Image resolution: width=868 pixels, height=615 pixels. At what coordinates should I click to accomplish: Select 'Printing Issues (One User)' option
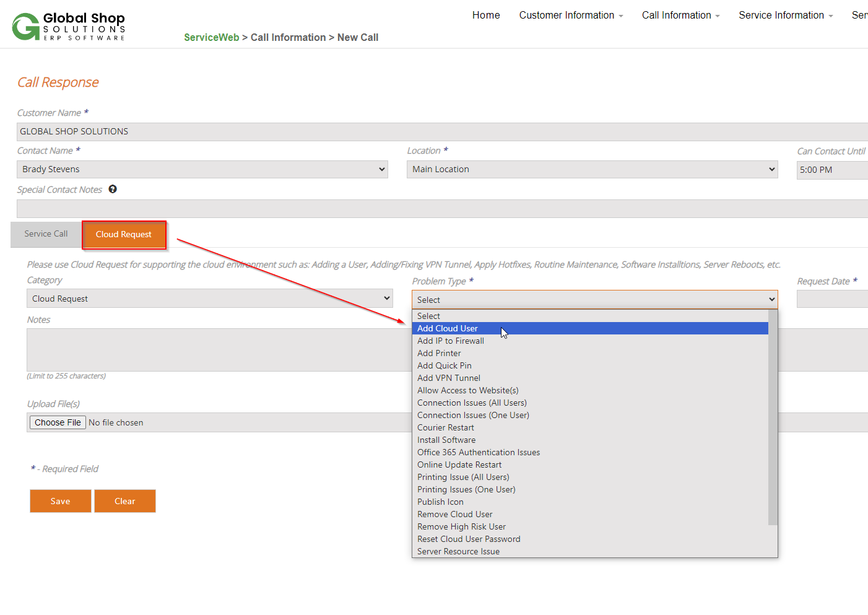click(590, 489)
